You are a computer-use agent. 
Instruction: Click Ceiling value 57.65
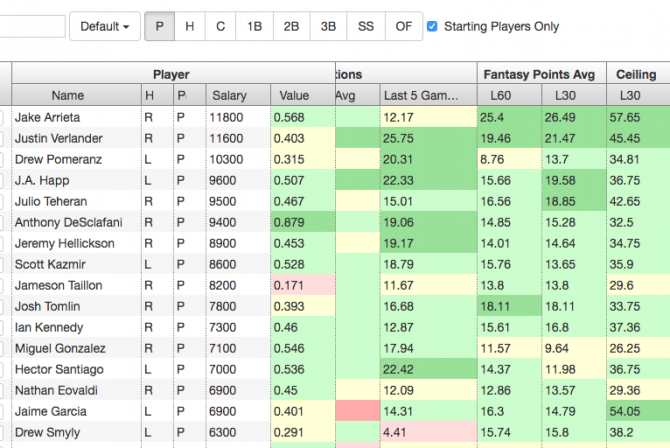(638, 117)
